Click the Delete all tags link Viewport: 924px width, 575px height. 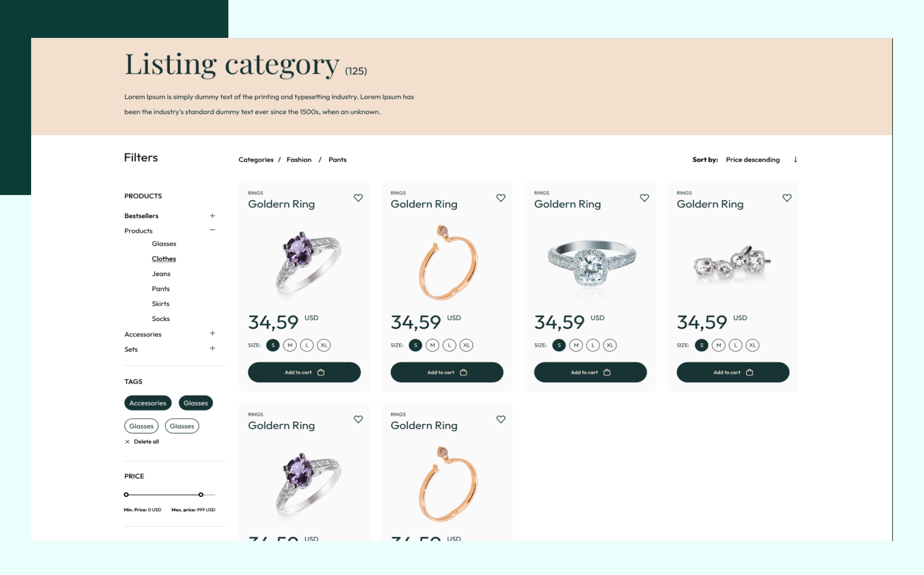(146, 442)
